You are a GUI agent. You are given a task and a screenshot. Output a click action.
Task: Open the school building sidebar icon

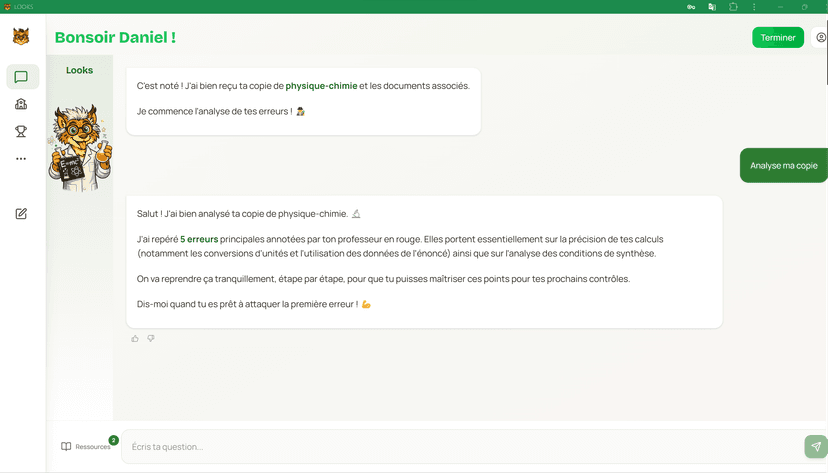21,104
